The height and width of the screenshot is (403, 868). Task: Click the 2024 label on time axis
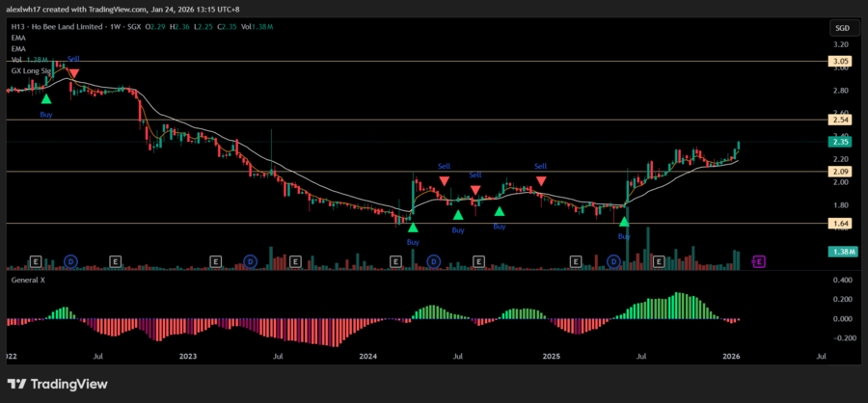tap(367, 356)
